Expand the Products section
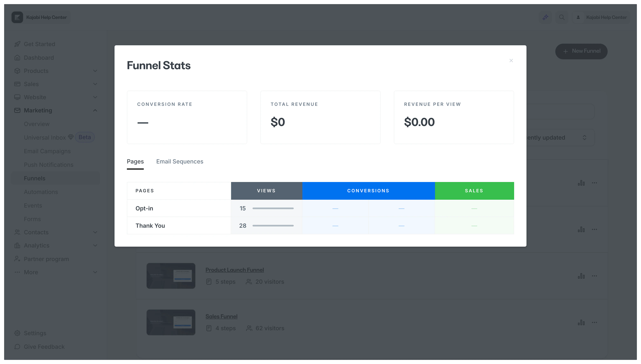Screen dimensions: 641x364 coord(95,71)
